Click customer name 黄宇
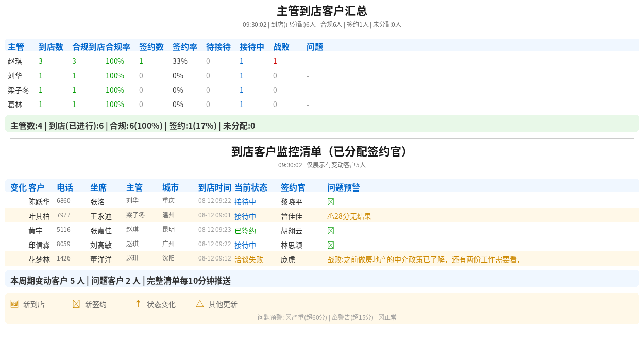 point(36,231)
